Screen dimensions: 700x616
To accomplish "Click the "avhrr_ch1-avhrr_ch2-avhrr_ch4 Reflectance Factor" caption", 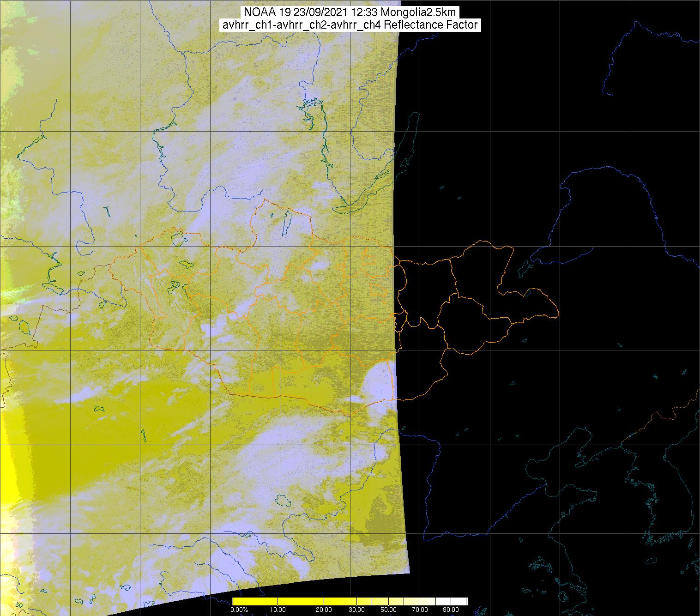I will coord(350,24).
